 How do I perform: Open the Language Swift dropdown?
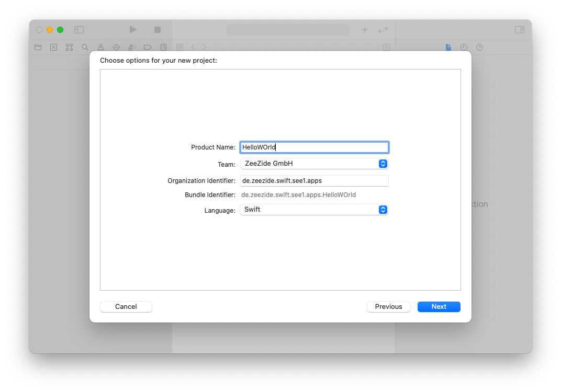point(314,210)
